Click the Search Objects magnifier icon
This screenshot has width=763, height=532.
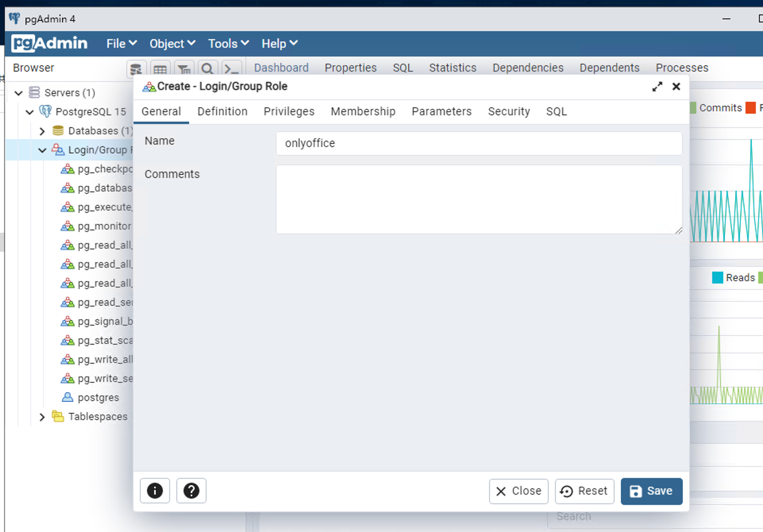tap(207, 69)
